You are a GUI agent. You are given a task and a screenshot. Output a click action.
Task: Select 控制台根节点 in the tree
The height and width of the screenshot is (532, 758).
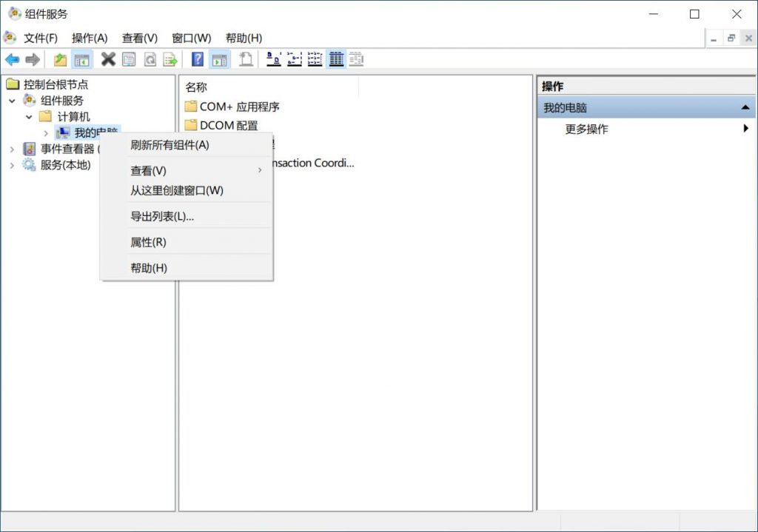tap(56, 84)
